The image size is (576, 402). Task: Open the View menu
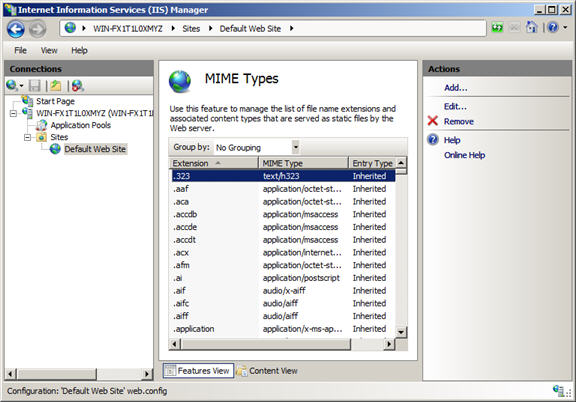click(49, 50)
